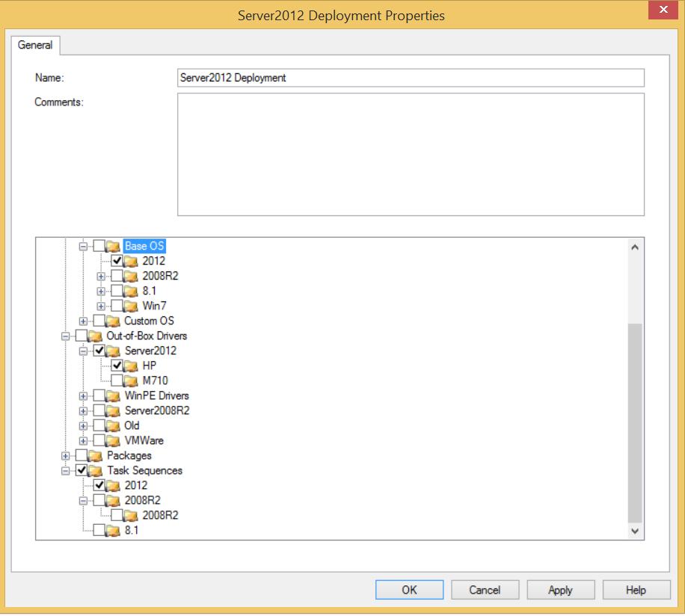Check the Custom OS checkbox
This screenshot has height=616, width=685.
(99, 321)
